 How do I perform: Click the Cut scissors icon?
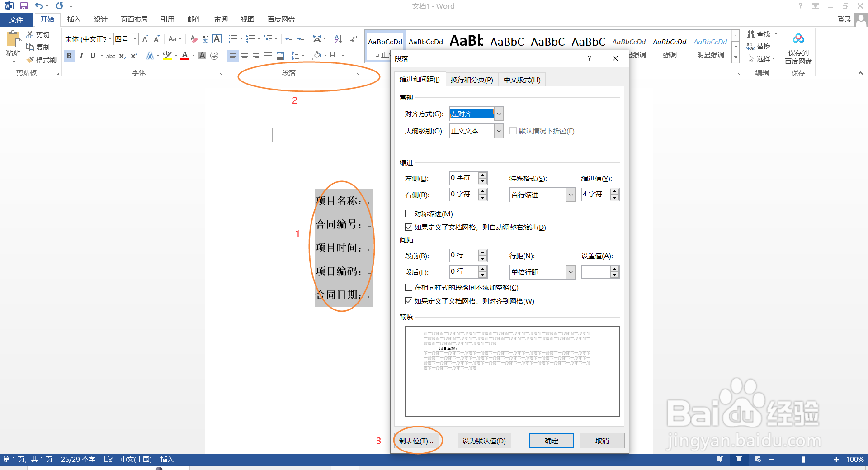(30, 34)
